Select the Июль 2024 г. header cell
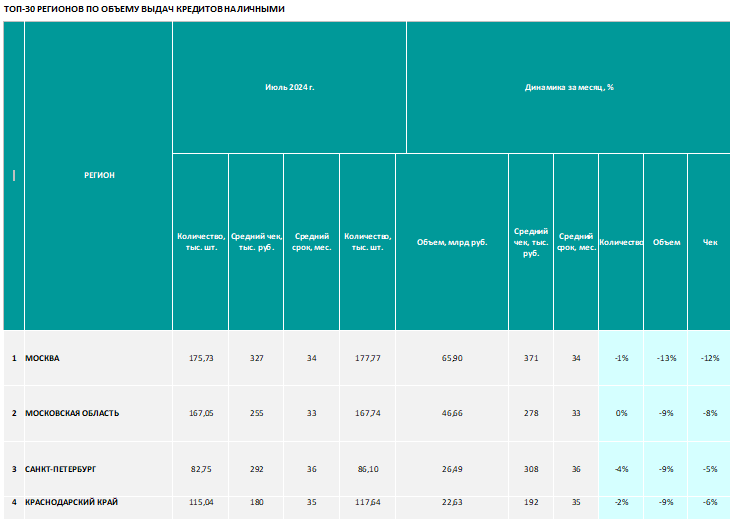Image resolution: width=730 pixels, height=520 pixels. 289,88
